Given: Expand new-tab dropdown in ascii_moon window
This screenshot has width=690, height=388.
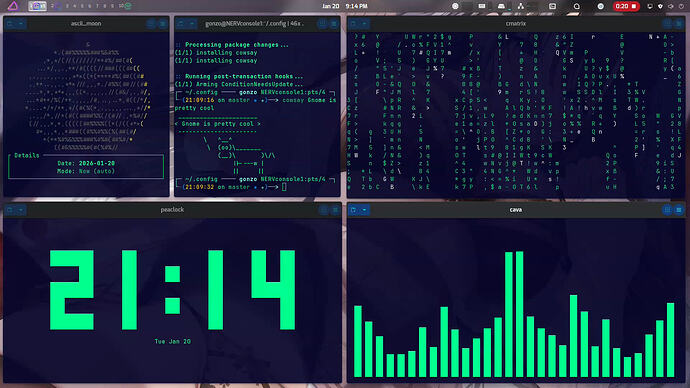Looking at the screenshot, I should (x=21, y=24).
